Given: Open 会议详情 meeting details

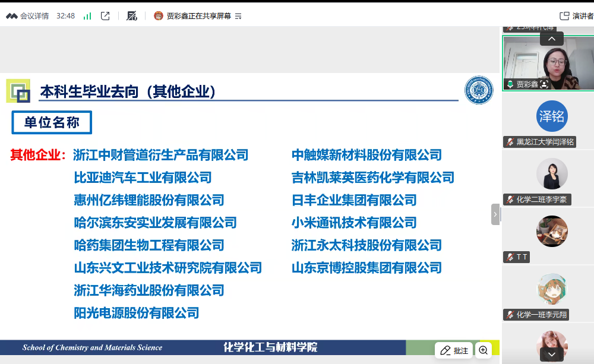Looking at the screenshot, I should (x=34, y=16).
